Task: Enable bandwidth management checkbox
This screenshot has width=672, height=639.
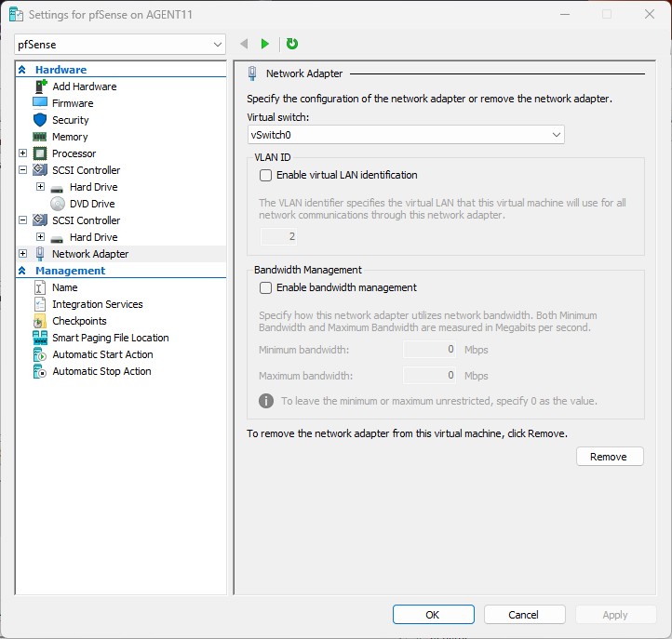Action: point(265,287)
